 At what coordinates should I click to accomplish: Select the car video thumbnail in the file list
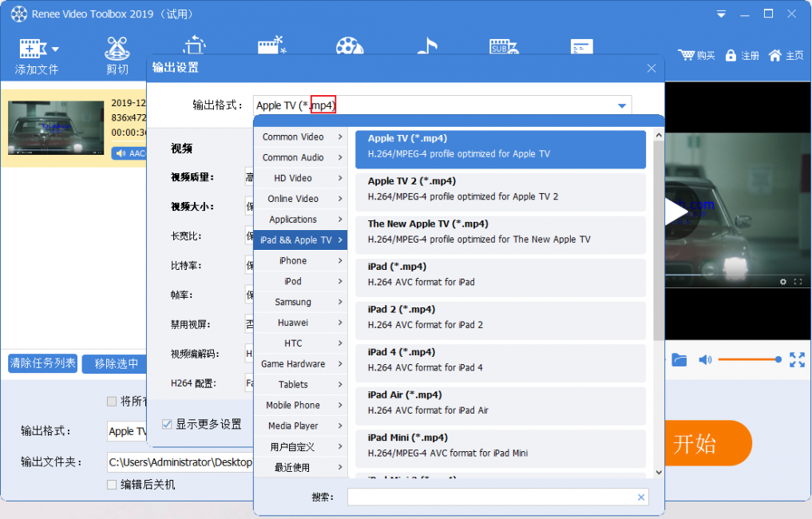tap(55, 128)
